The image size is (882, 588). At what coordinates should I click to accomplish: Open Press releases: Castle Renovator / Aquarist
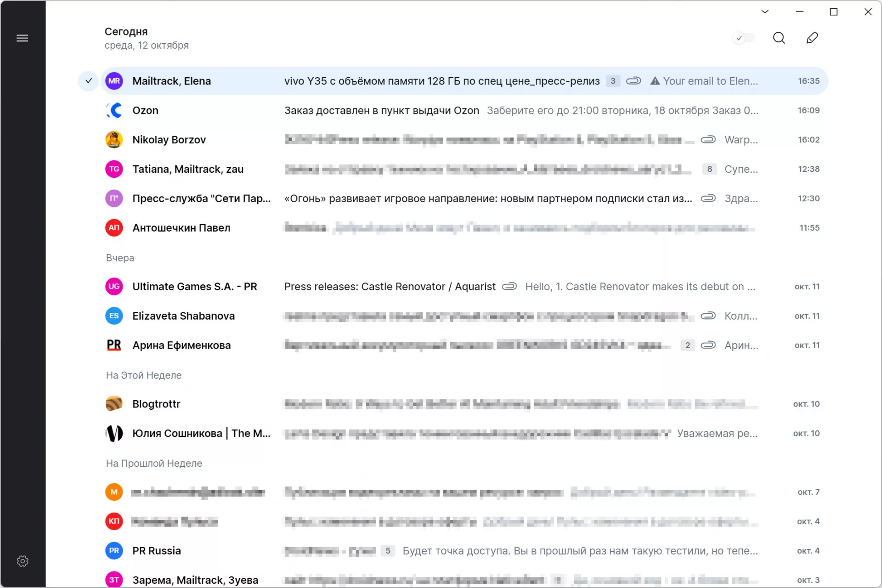tap(464, 287)
